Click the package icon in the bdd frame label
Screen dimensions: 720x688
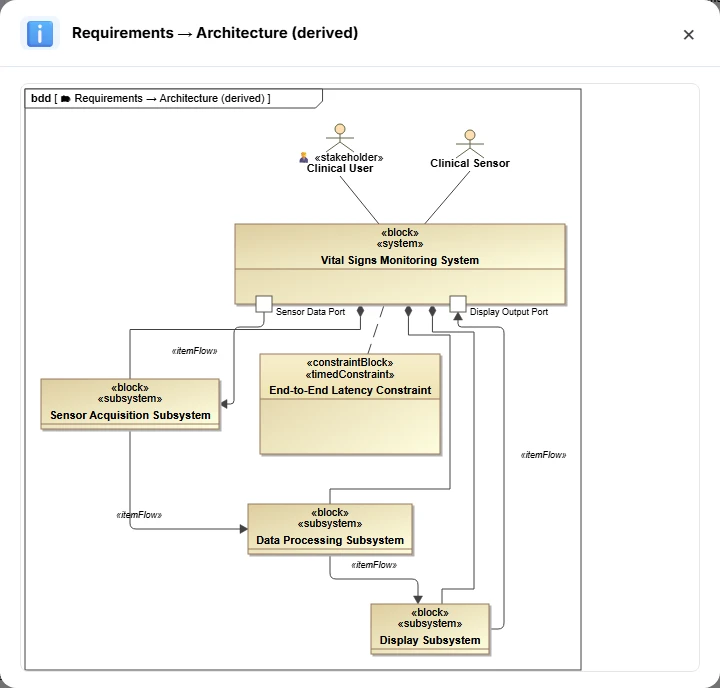click(x=66, y=99)
